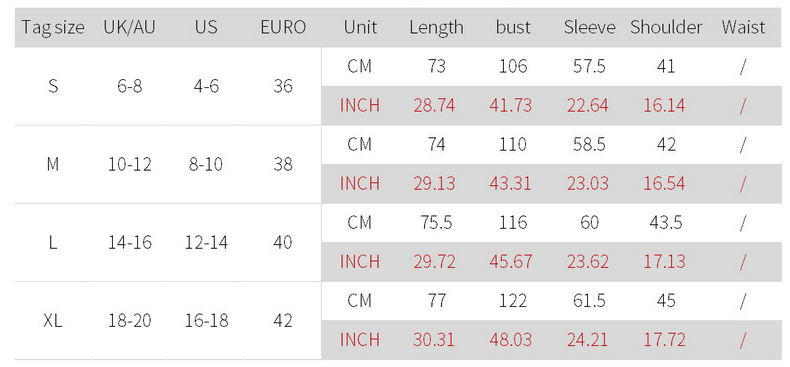Select the 10-12 UK/AU size cell
This screenshot has width=790, height=367.
pos(129,164)
